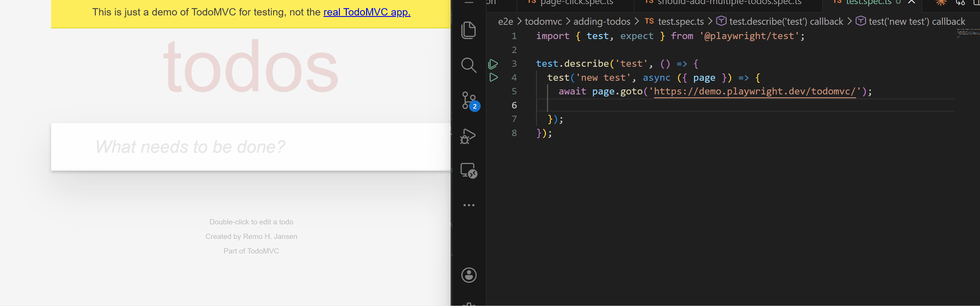Click 'Double-click to edit a todo' text
Screen dimensions: 980x306
(251, 222)
